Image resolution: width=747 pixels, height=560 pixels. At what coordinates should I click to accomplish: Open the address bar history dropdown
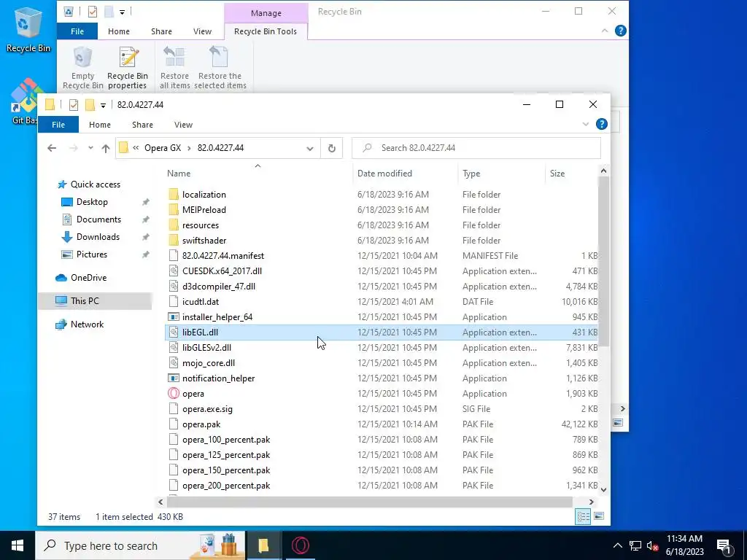coord(309,148)
